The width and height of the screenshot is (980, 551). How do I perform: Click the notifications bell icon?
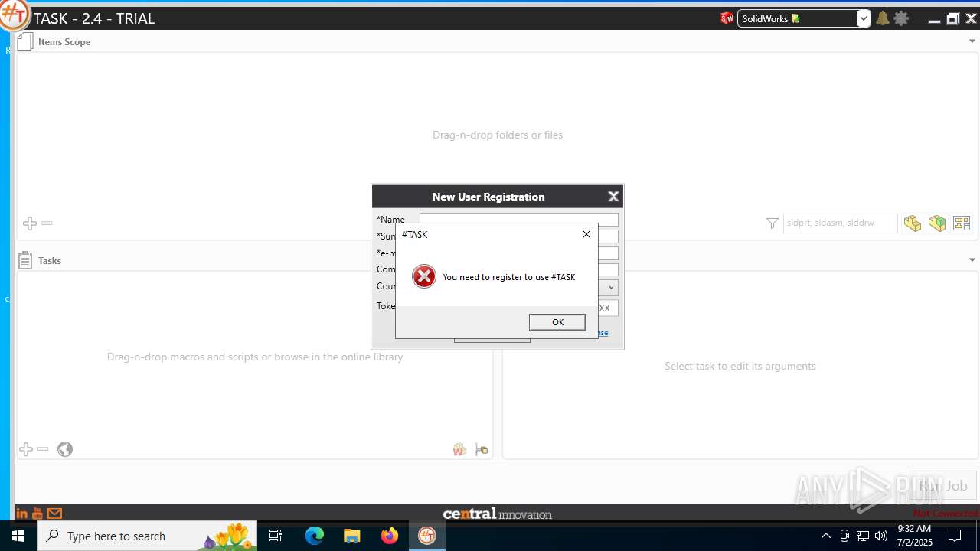(883, 18)
